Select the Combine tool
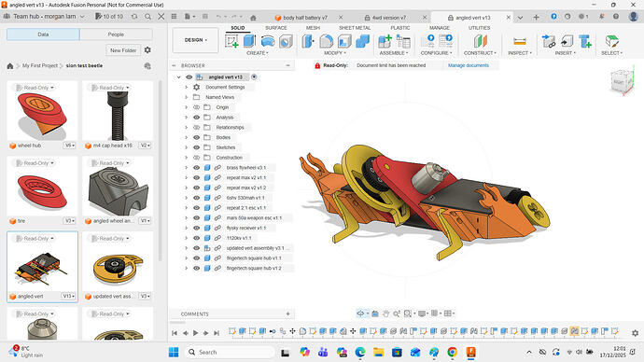644x362 pixels. tap(362, 41)
